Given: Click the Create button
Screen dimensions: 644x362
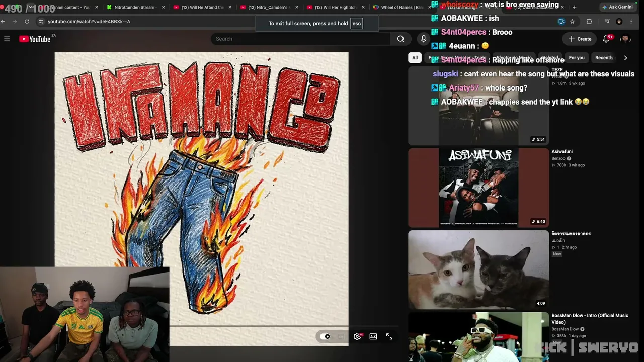Looking at the screenshot, I should (x=580, y=39).
